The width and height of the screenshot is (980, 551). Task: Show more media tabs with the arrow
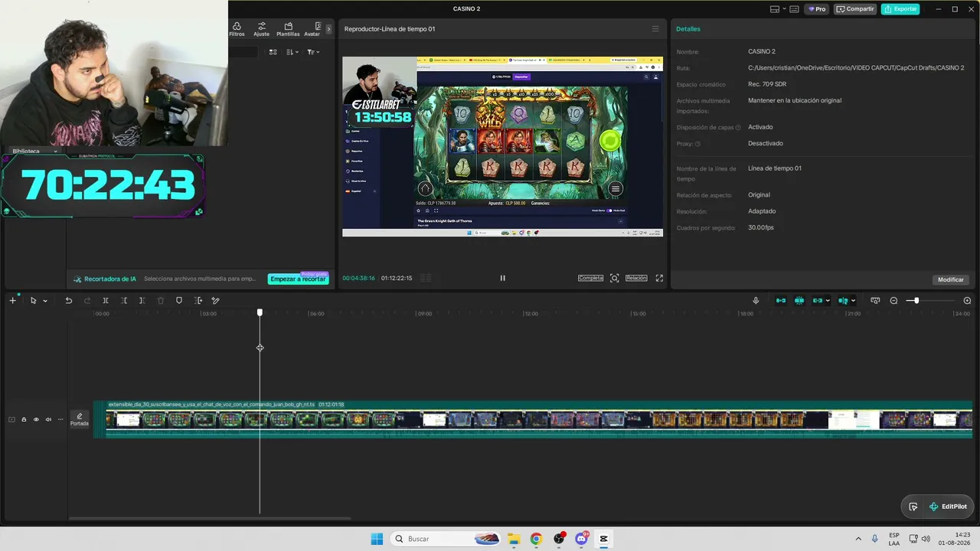328,29
